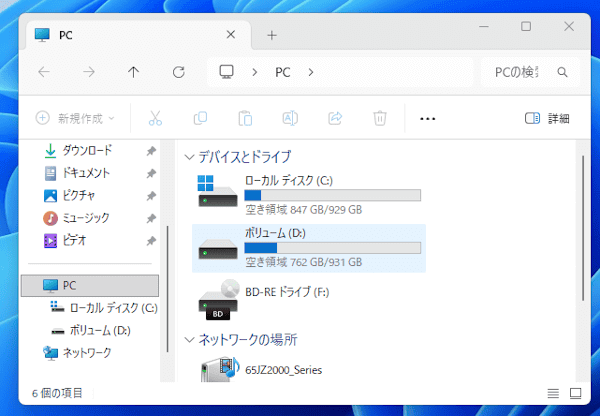Open ダウンロード in the sidebar

(87, 150)
